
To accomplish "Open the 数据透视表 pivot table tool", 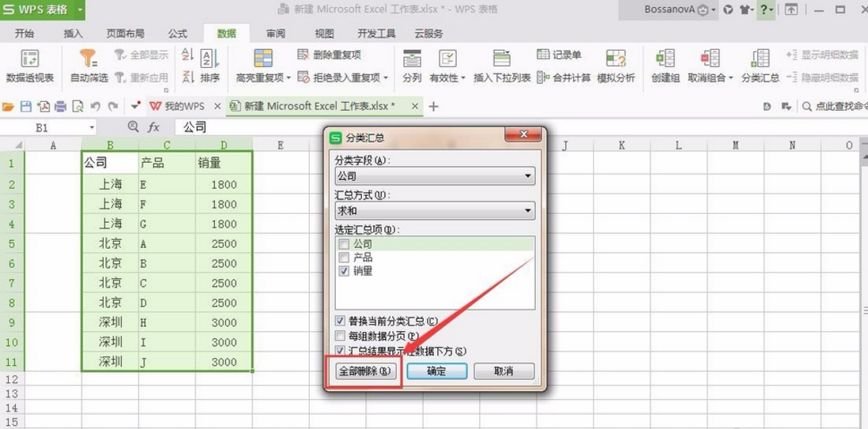I will pos(30,66).
